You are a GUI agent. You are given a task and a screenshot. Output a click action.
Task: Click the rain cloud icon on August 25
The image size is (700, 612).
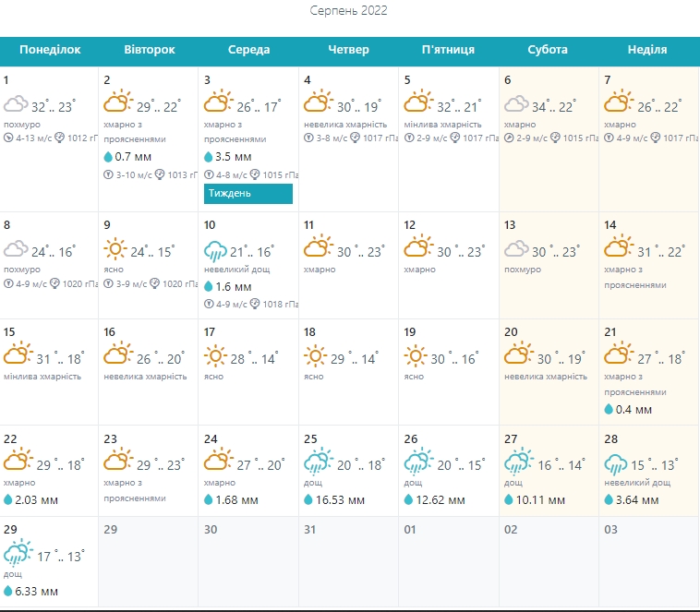[318, 462]
